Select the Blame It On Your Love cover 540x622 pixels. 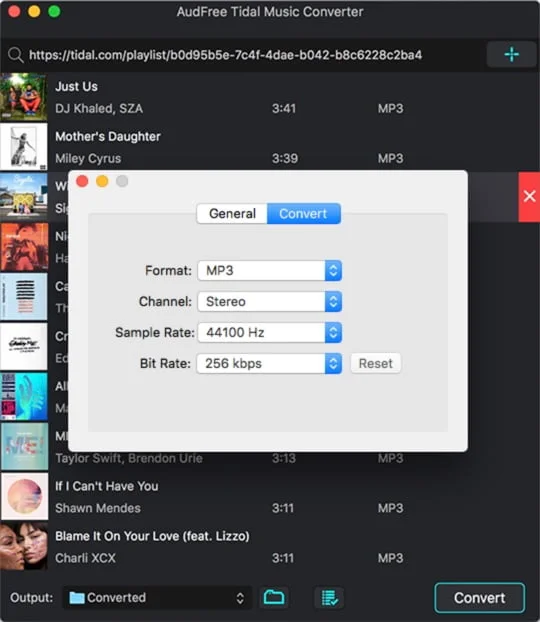point(24,546)
